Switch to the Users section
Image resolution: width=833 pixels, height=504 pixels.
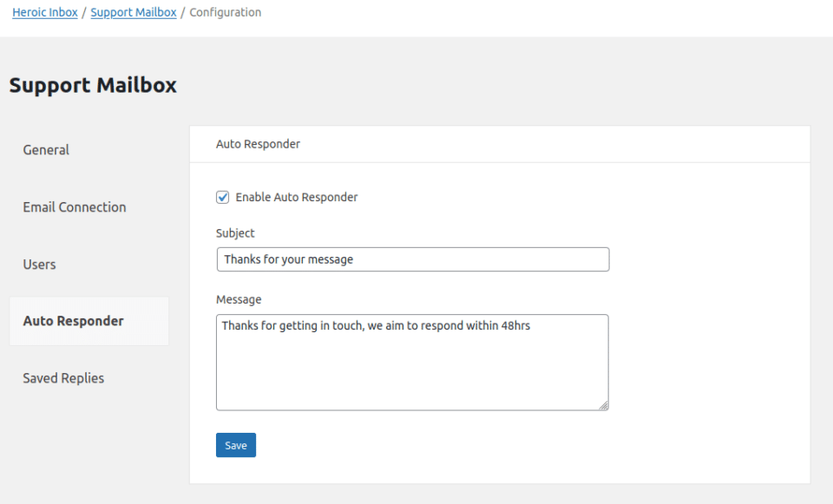click(x=39, y=264)
